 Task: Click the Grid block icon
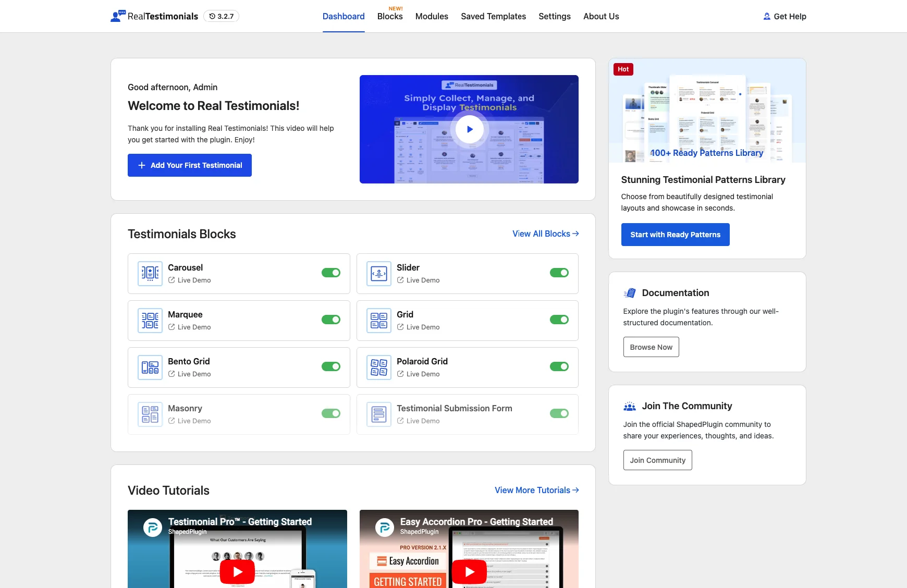(x=379, y=321)
